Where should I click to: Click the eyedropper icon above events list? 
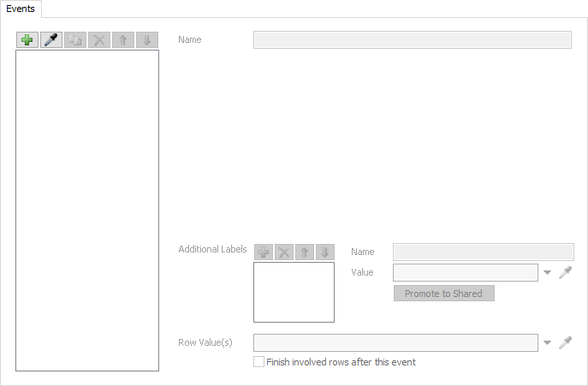click(x=51, y=40)
